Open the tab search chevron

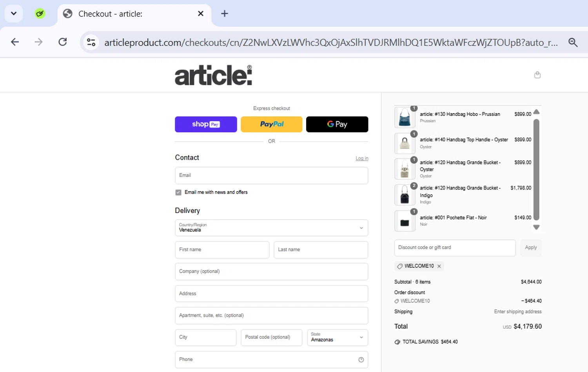click(x=14, y=14)
